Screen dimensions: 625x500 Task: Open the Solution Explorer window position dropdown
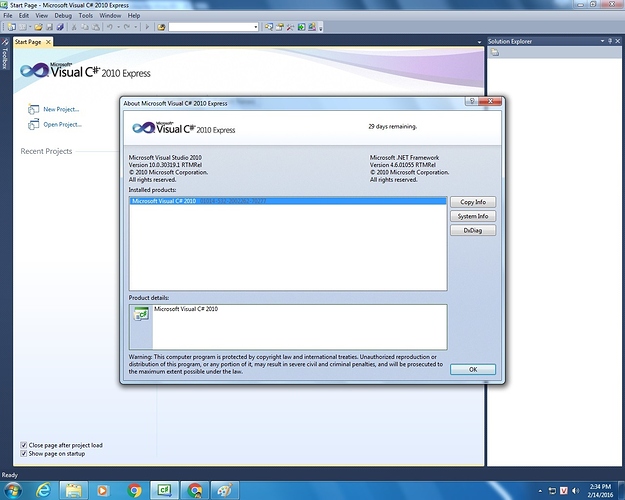[602, 41]
